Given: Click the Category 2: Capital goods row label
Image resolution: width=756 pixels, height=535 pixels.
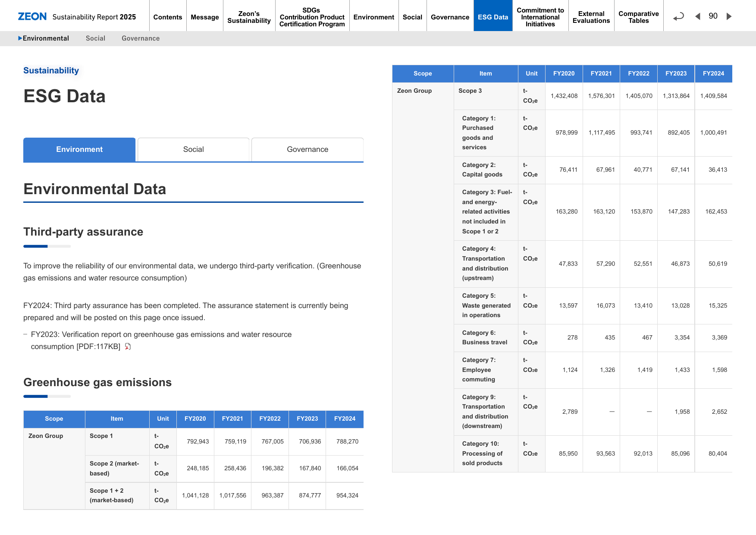Looking at the screenshot, I should tap(482, 170).
